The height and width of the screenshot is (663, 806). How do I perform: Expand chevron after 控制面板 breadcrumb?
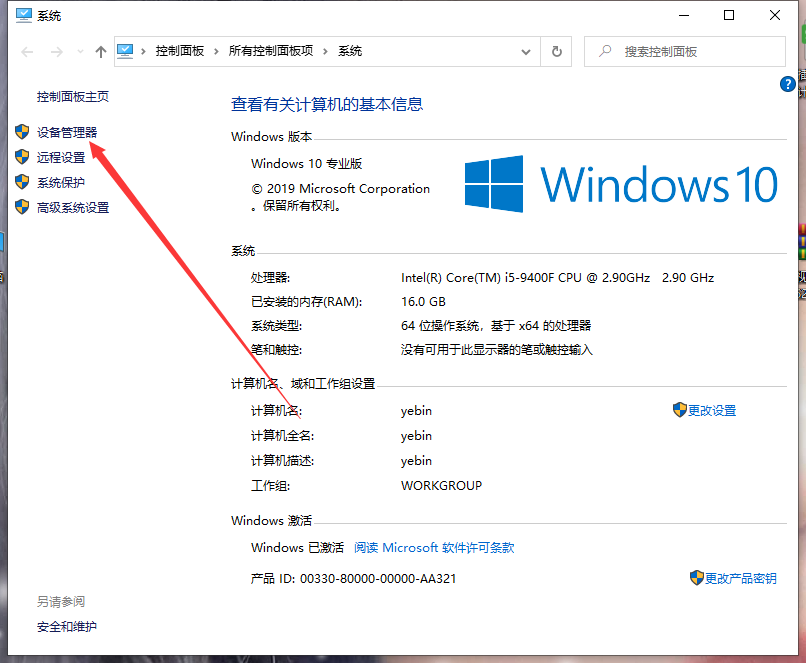pos(216,51)
